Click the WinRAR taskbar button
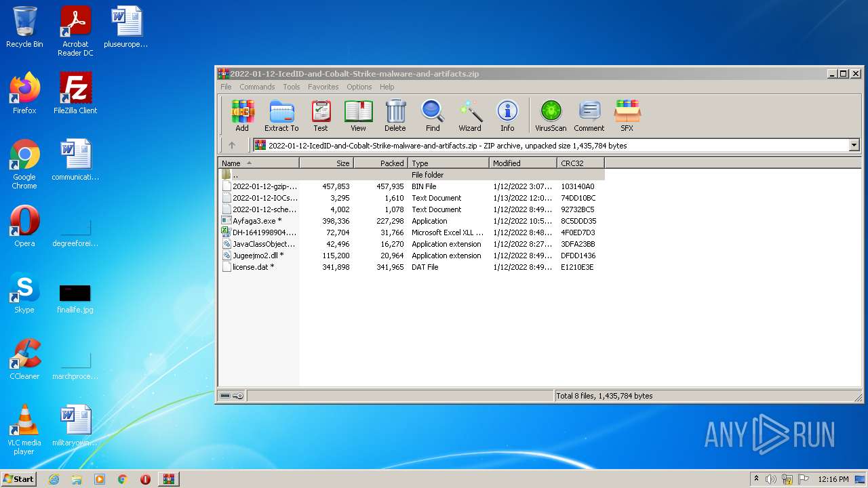 click(168, 479)
